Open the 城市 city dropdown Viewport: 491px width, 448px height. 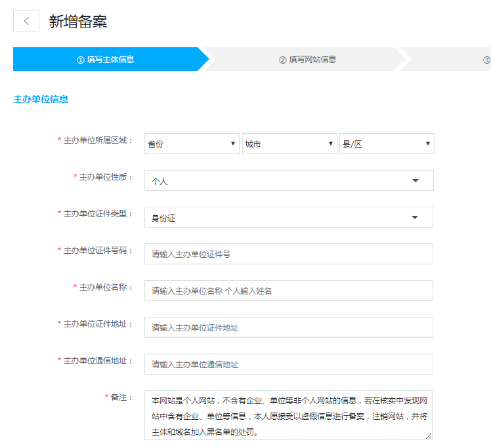click(289, 144)
